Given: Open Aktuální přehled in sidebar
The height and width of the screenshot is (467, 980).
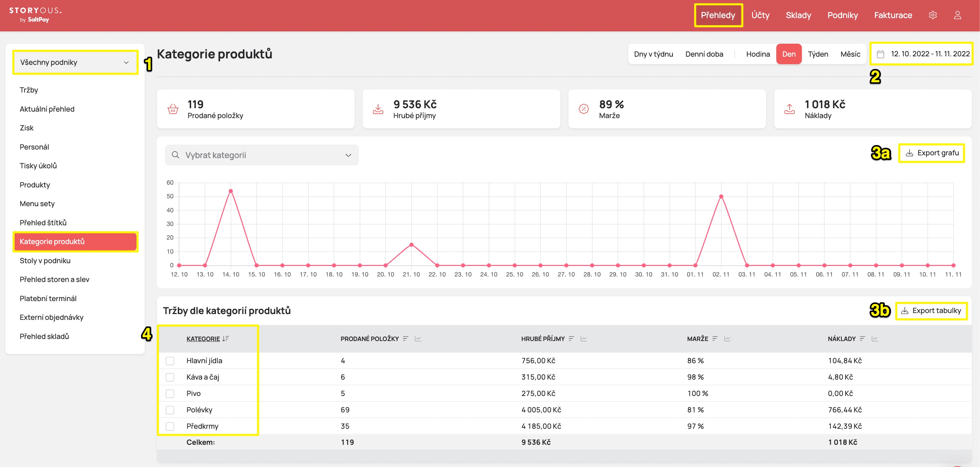Looking at the screenshot, I should pyautogui.click(x=47, y=109).
